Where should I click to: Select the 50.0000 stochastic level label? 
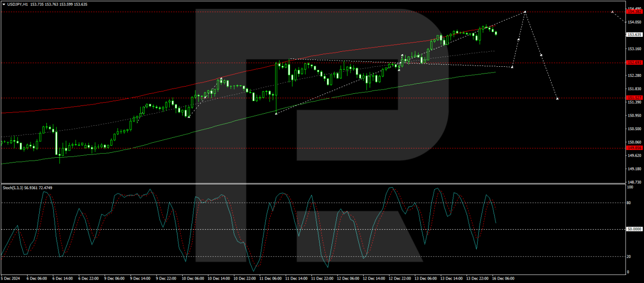click(634, 229)
